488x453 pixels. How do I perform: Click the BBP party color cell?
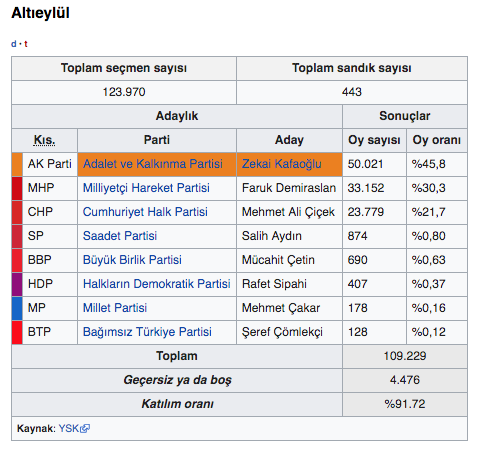tap(17, 260)
